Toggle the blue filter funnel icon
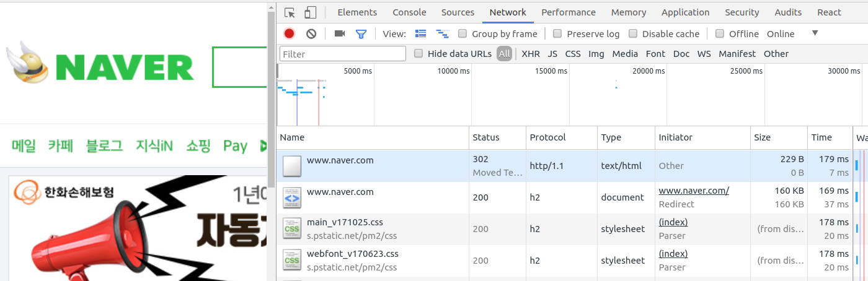868x281 pixels. click(361, 33)
